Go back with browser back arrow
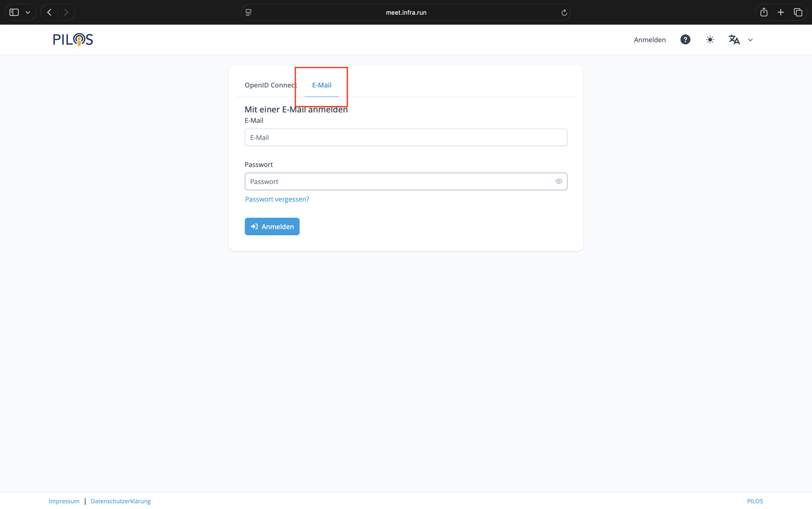812x509 pixels. pos(50,13)
